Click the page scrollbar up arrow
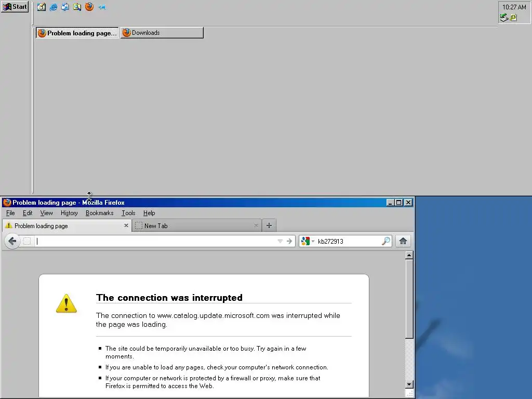532x399 pixels. tap(409, 255)
